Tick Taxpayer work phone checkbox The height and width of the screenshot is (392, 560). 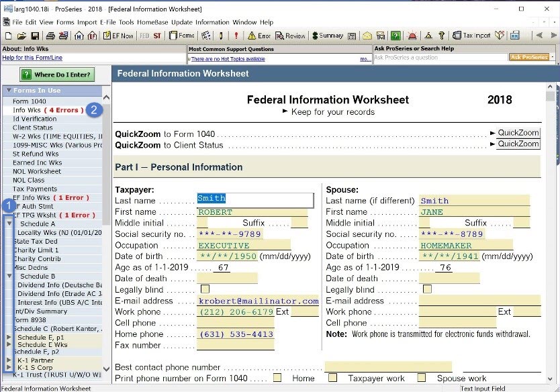(332, 378)
